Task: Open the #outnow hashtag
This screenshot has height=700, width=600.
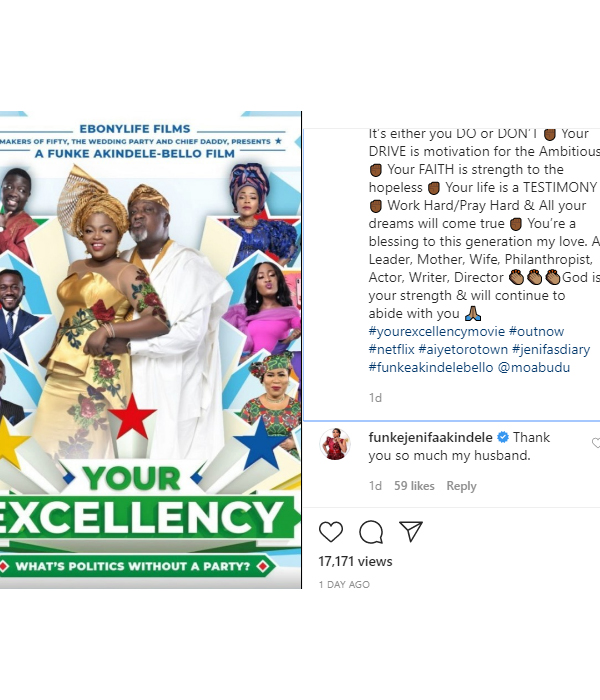Action: tap(536, 332)
